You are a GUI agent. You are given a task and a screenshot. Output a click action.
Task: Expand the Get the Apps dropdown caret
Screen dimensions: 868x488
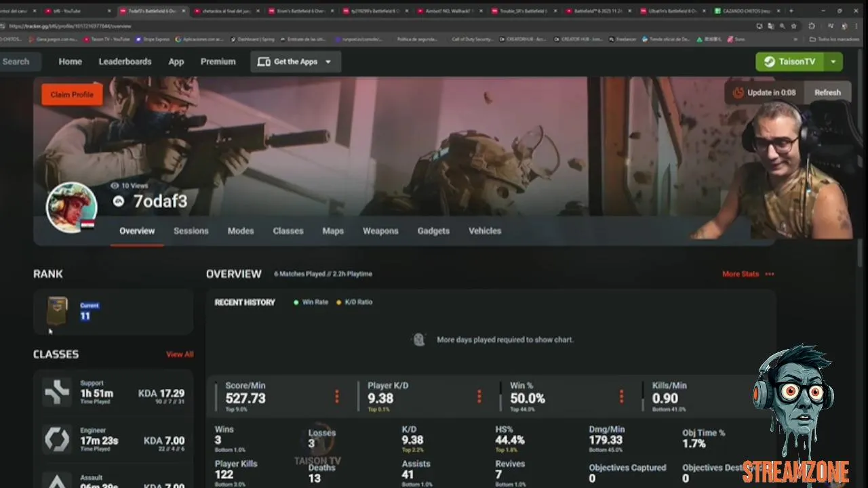[328, 62]
